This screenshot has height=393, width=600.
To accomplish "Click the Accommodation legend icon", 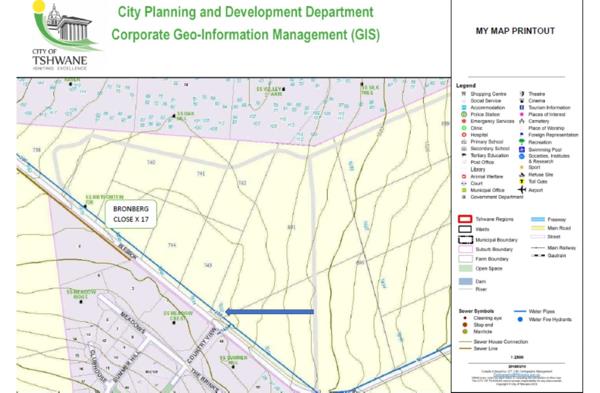I will [464, 108].
